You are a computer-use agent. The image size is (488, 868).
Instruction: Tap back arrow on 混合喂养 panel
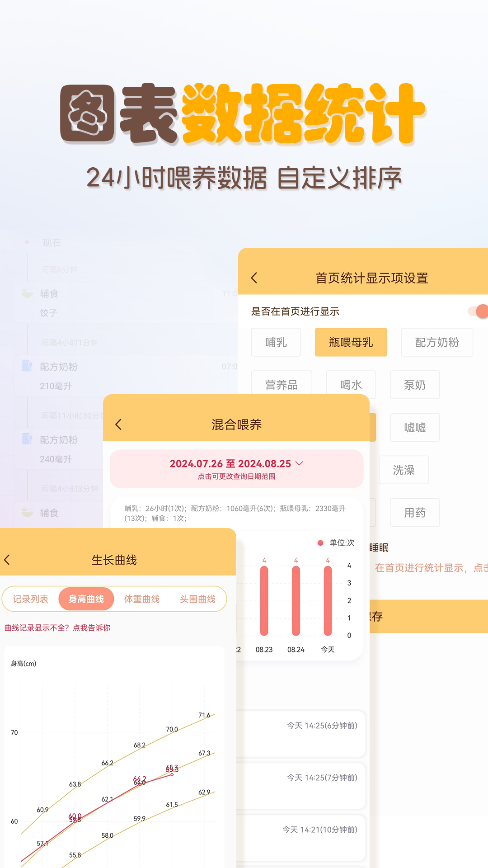point(119,425)
